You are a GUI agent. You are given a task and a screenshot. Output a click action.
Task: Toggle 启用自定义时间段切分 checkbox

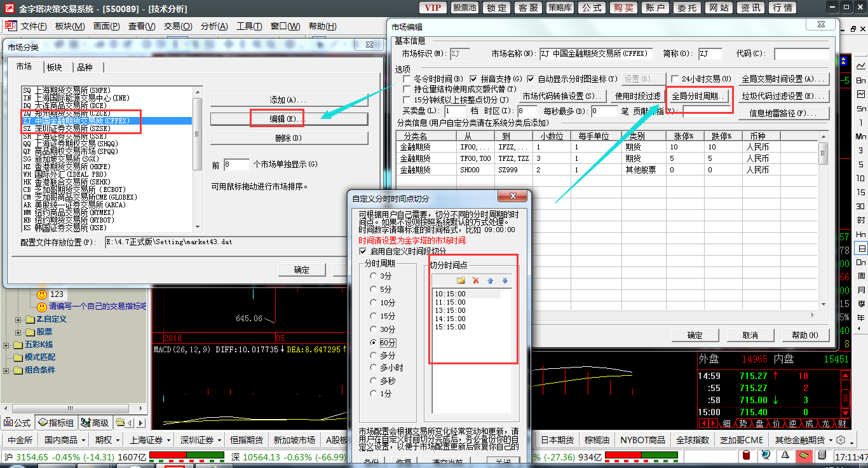pos(363,252)
